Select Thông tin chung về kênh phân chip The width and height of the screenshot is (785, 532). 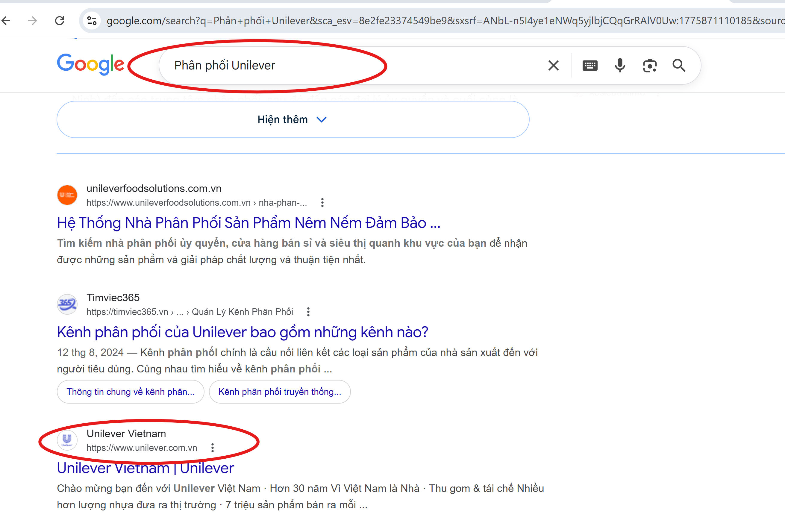tap(130, 392)
